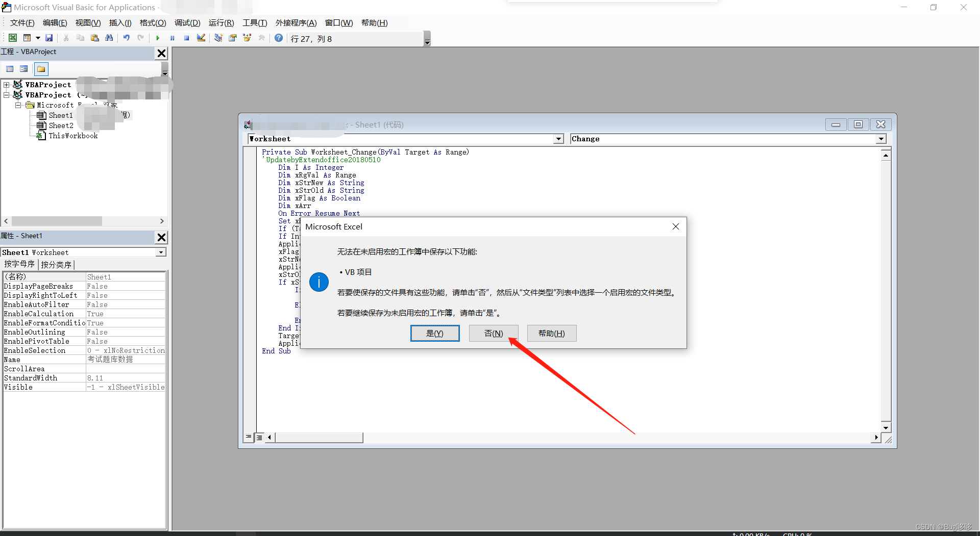Open Properties Window toolbar icon

click(x=233, y=38)
